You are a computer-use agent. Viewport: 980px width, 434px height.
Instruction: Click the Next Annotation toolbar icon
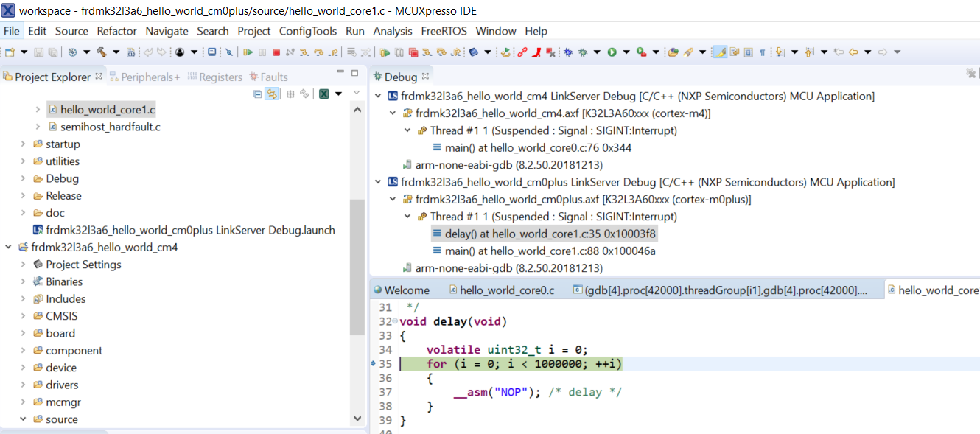780,52
